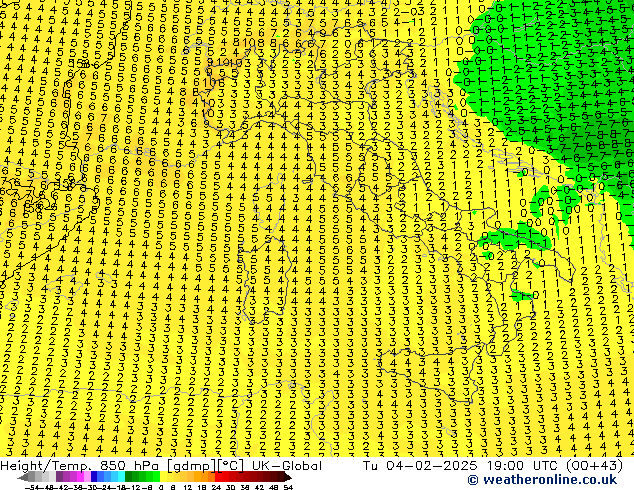Click the '[°C]' unit label
Screen dimensions: 634x490
(231, 466)
